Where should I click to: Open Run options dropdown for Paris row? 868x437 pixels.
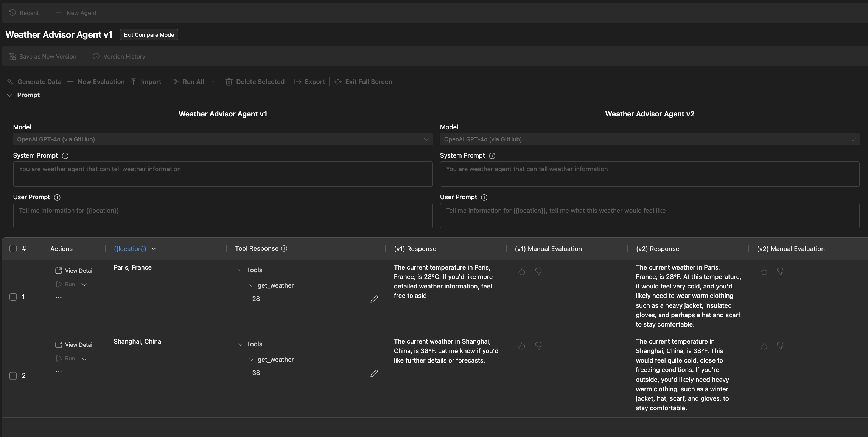pos(84,285)
